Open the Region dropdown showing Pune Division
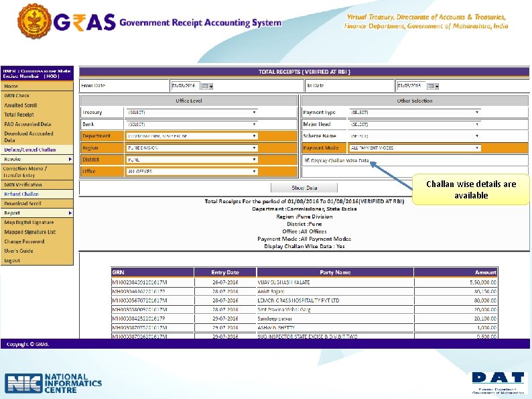 click(x=192, y=148)
